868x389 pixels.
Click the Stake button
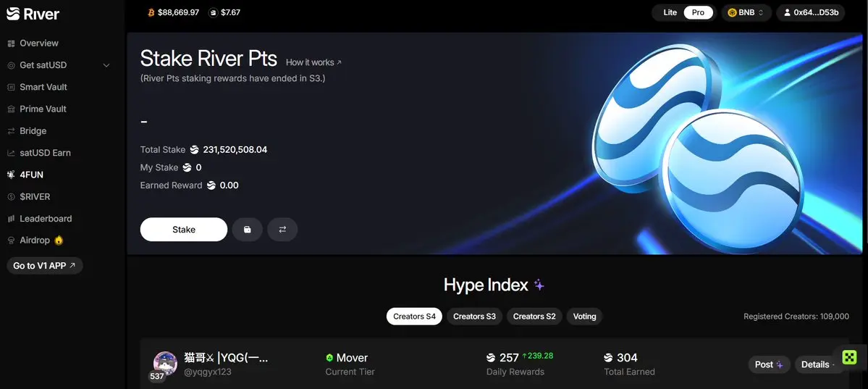(184, 230)
